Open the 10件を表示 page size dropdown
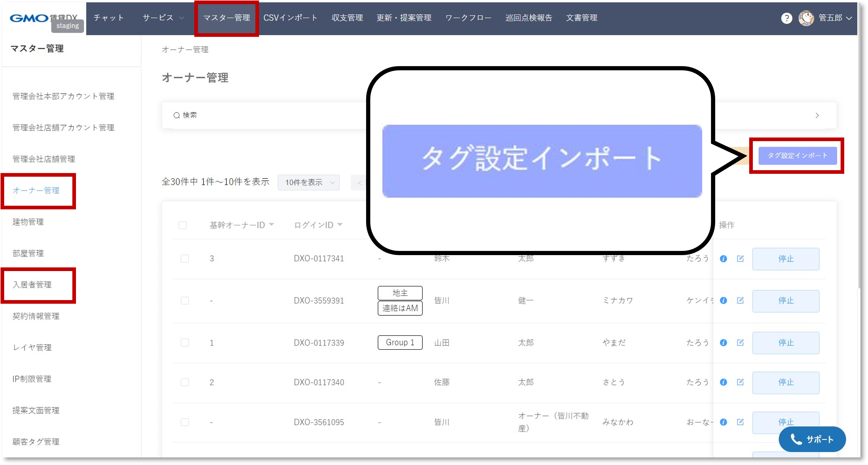Viewport: 868px width, 465px height. (x=309, y=182)
